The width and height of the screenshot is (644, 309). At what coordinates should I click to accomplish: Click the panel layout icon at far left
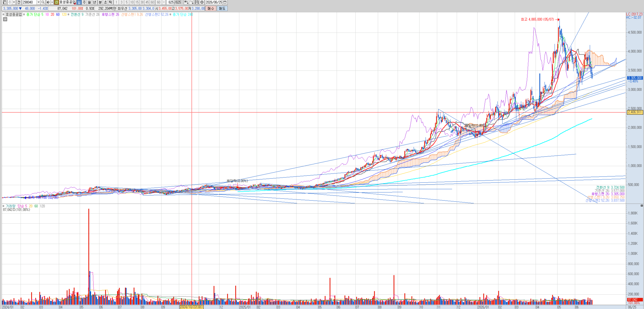click(x=4, y=2)
